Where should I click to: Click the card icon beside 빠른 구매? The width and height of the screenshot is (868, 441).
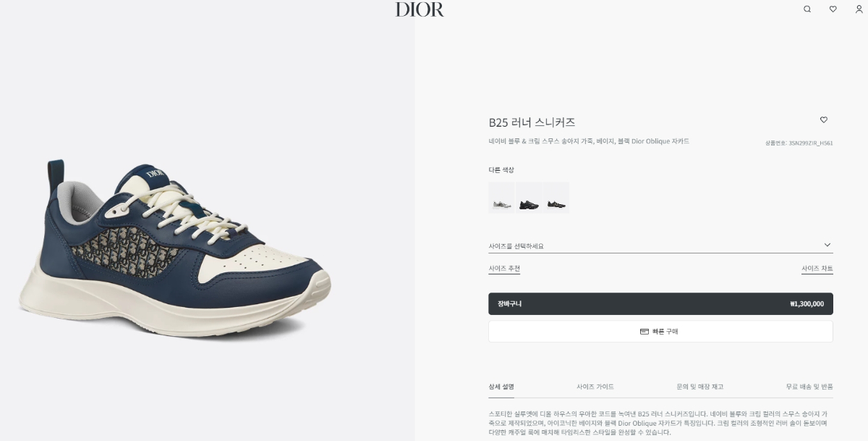pos(644,332)
